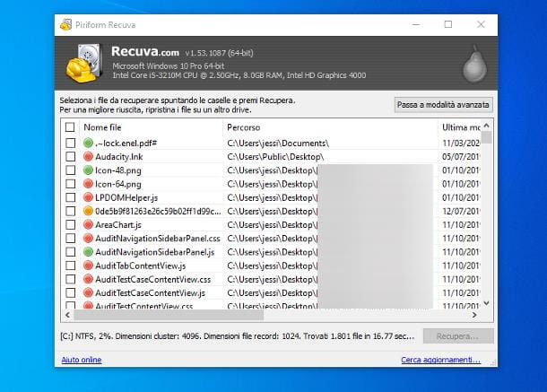This screenshot has width=547, height=392.
Task: Click the Recupera... button
Action: tap(458, 336)
